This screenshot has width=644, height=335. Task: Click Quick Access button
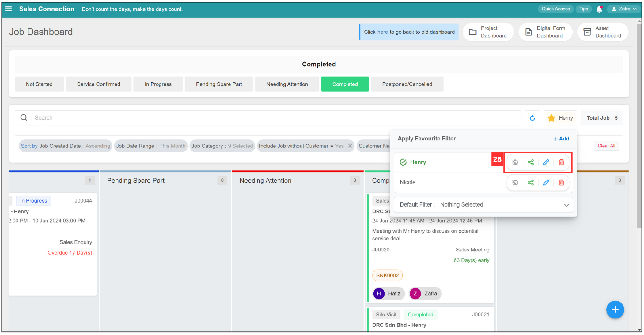coord(556,9)
